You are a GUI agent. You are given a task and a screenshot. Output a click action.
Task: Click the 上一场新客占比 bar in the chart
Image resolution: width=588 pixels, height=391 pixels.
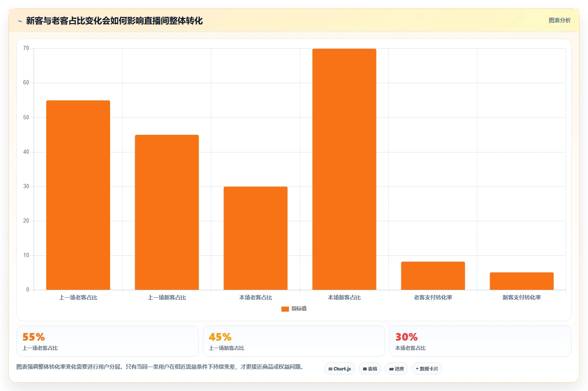tap(167, 212)
